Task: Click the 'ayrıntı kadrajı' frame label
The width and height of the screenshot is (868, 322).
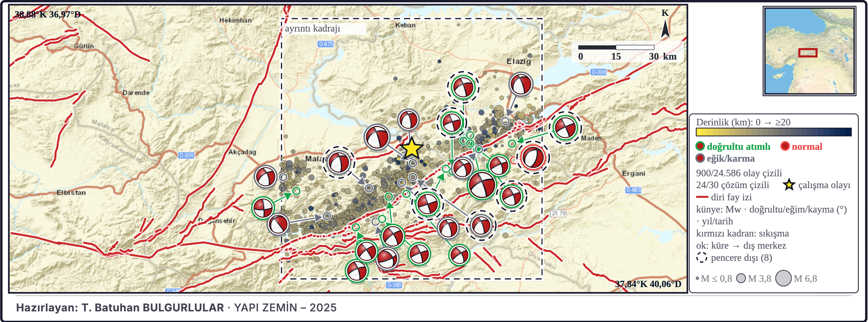Action: [313, 28]
